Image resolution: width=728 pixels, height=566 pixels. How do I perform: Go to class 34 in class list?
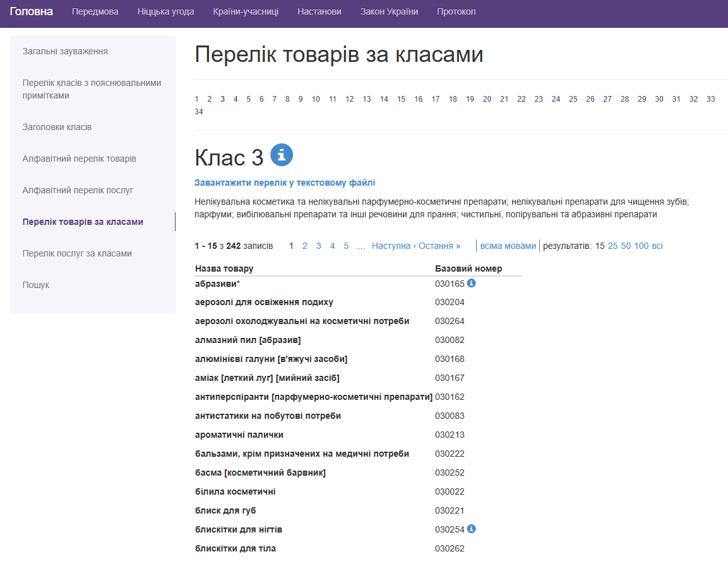coord(199,112)
